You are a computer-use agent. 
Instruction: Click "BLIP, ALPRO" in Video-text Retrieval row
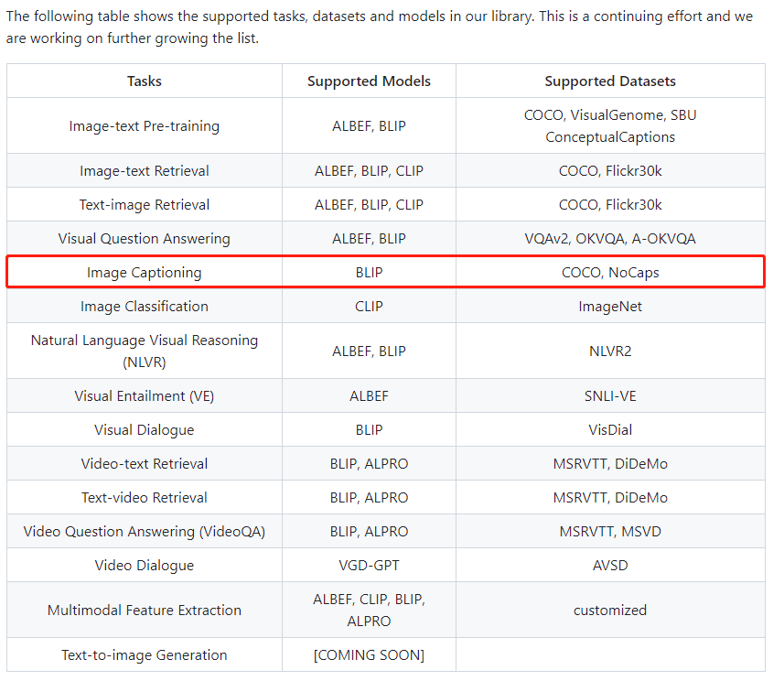[369, 464]
